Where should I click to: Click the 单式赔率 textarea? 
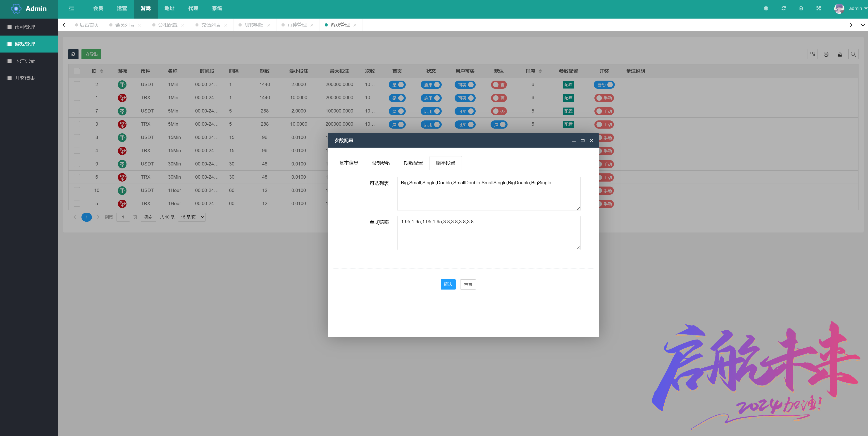pos(489,233)
